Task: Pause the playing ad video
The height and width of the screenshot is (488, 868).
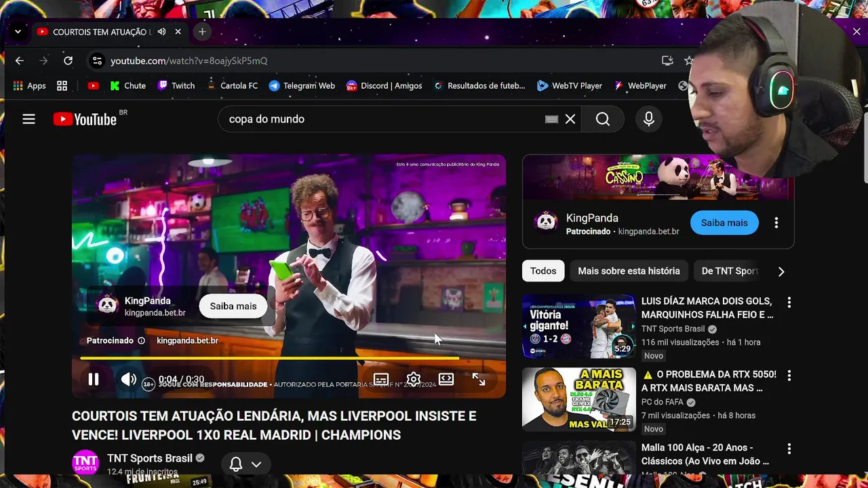Action: click(x=94, y=380)
